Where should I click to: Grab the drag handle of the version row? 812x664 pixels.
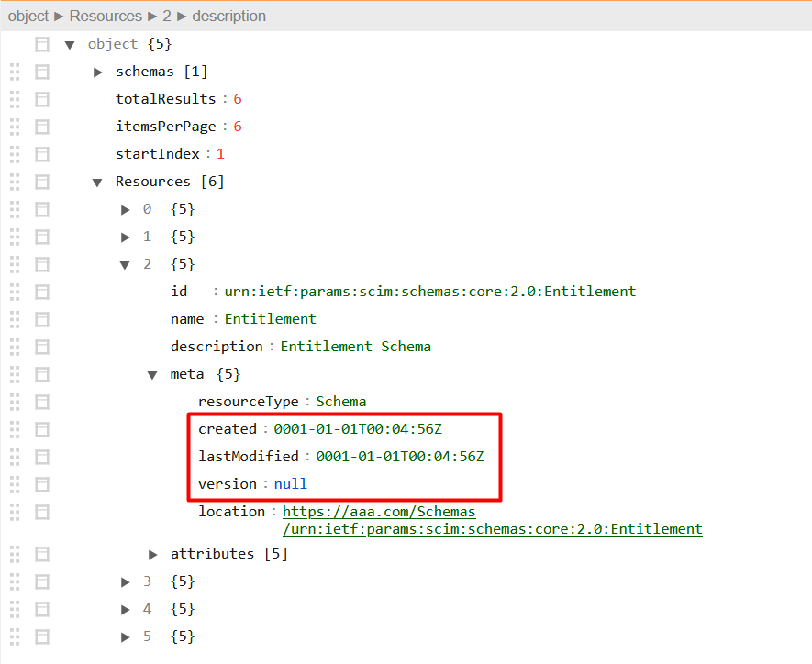15,484
